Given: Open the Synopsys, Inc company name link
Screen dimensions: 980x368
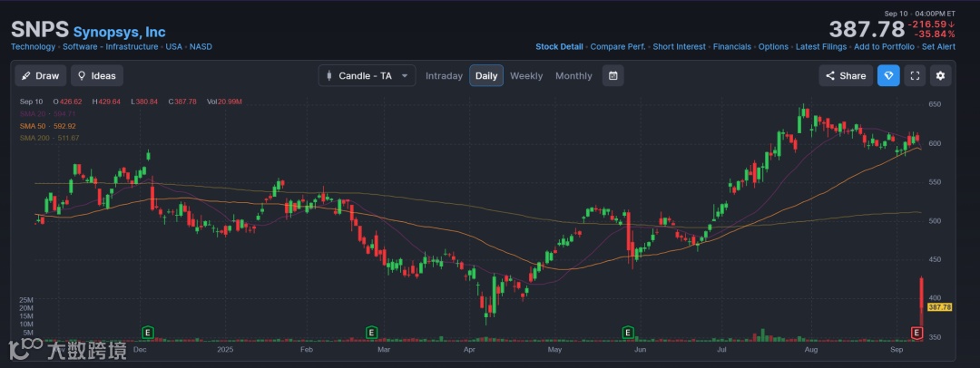Looking at the screenshot, I should tap(120, 32).
